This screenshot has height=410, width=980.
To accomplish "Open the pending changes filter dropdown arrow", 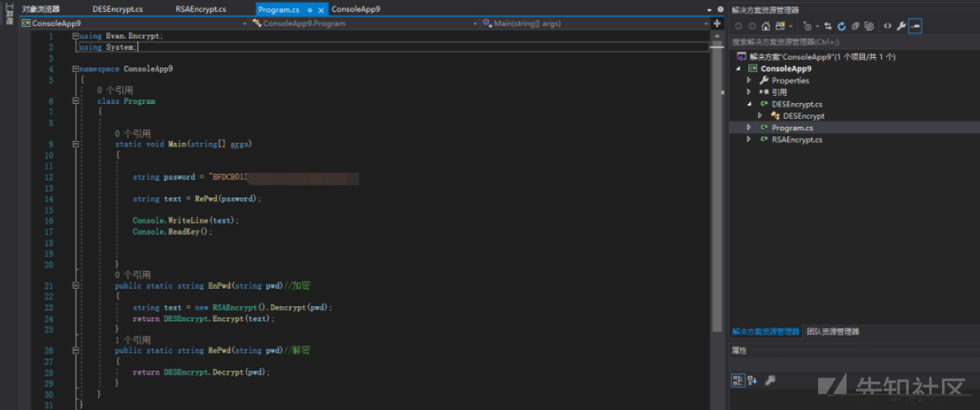I will 817,26.
